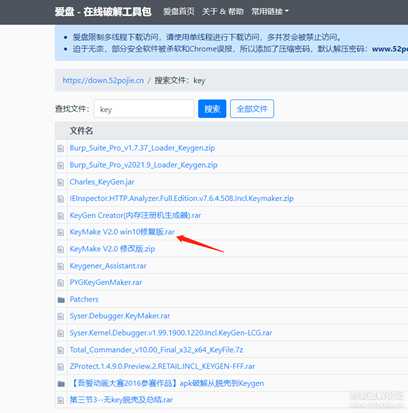Open 关于 & 帮助 navbar item

tap(223, 12)
